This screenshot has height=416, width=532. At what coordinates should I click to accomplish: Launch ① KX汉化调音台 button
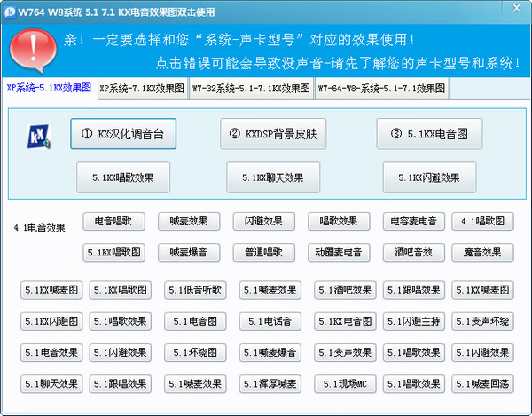tap(123, 134)
